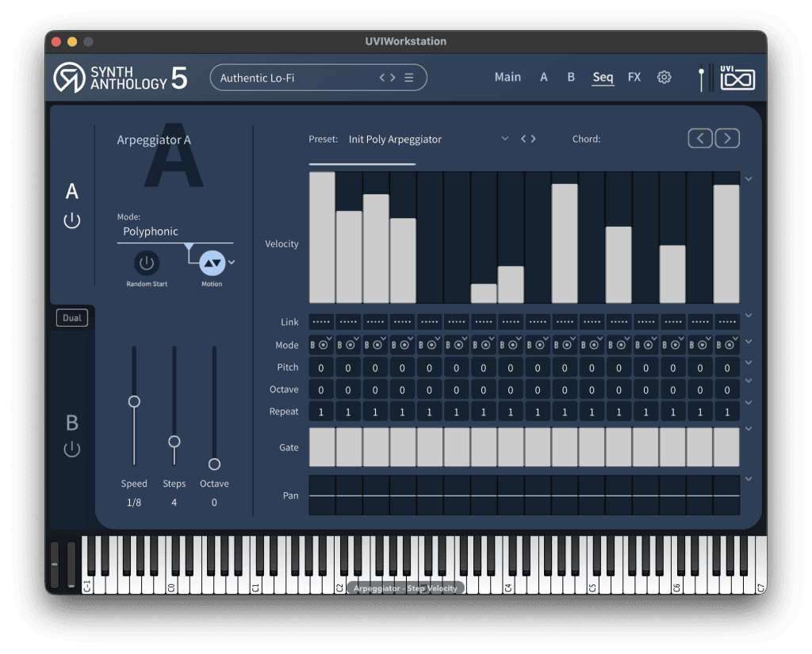Viewport: 812px width, 654px height.
Task: Click the master volume slider icon
Action: click(x=701, y=79)
